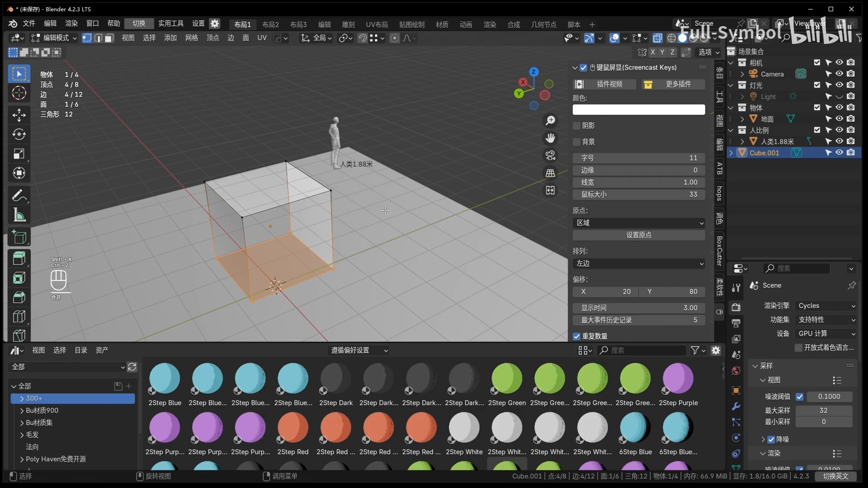Click the 设置原点 button
868x488 pixels.
click(x=638, y=235)
